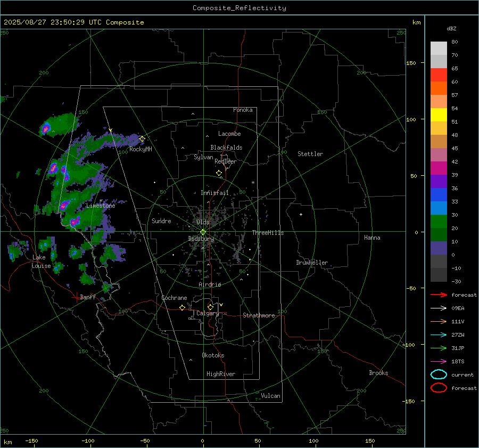Click the Lacombe label on map

[x=229, y=134]
